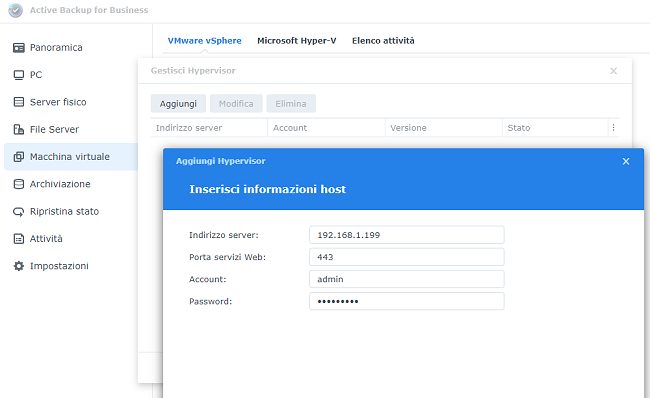Click the Password input field
650x398 pixels.
point(407,301)
